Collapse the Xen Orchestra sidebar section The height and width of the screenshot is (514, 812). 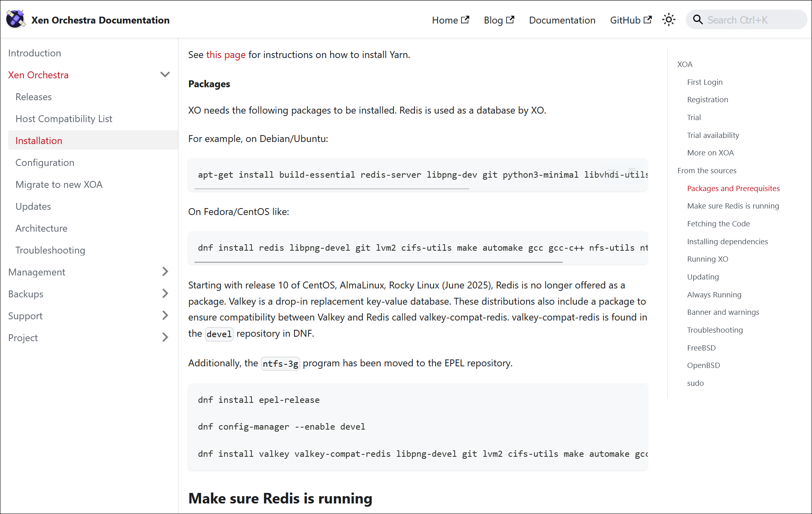[165, 75]
